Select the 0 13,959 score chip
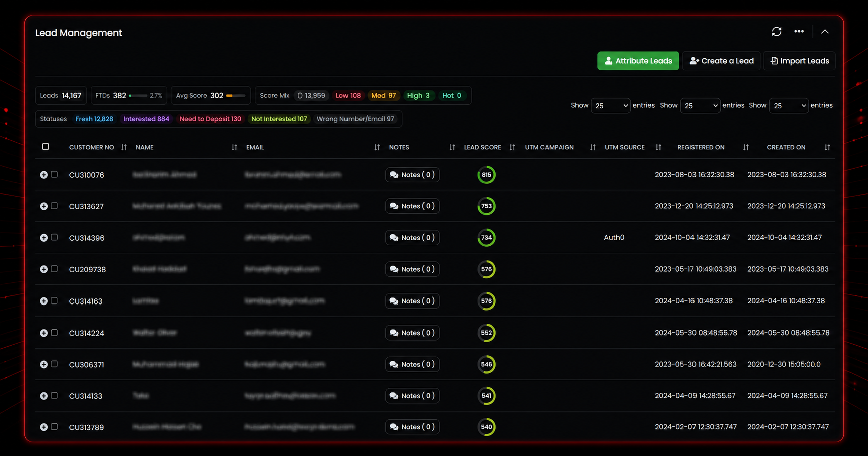Viewport: 868px width, 456px height. tap(311, 95)
